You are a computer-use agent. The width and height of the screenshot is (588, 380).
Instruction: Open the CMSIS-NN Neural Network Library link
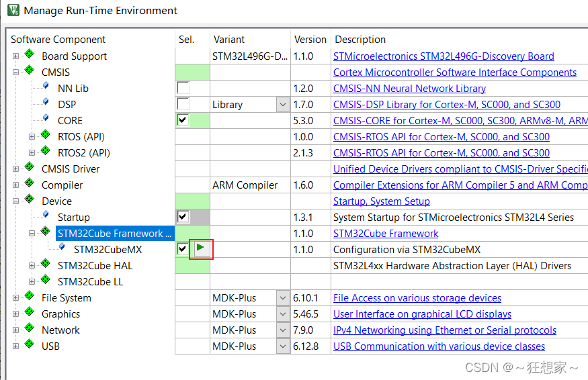[x=409, y=89]
